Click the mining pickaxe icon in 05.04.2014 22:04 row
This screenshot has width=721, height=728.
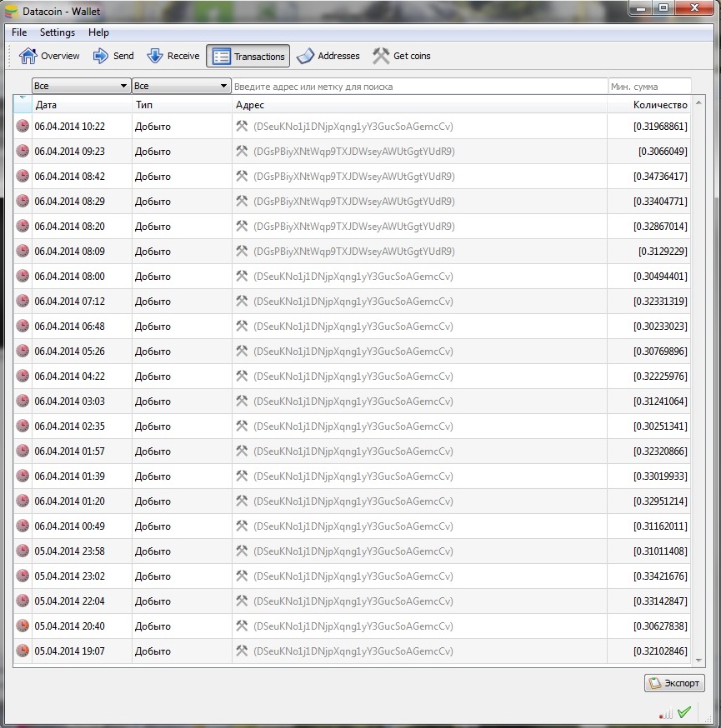point(242,601)
